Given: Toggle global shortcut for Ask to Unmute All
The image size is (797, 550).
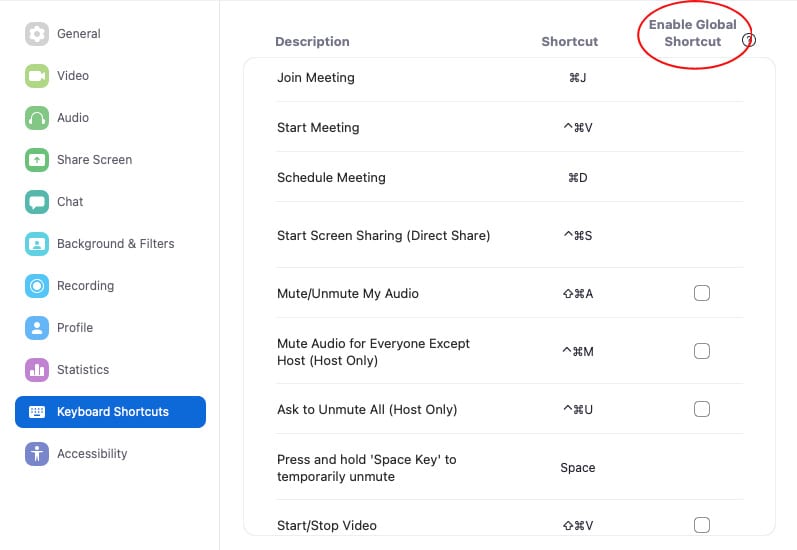Looking at the screenshot, I should (701, 409).
